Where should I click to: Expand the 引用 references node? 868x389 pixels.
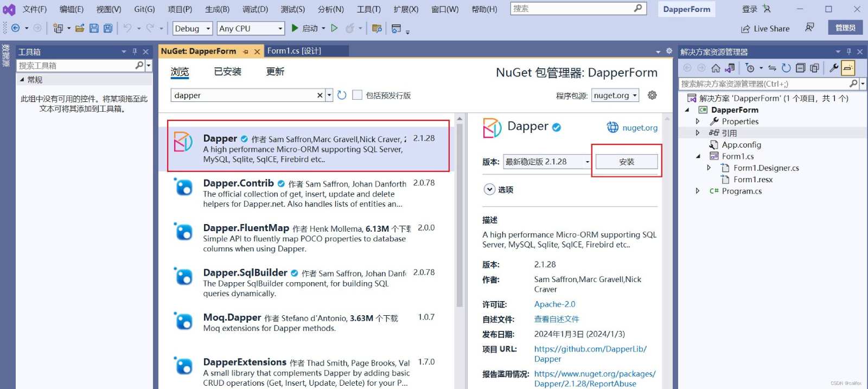tap(698, 133)
